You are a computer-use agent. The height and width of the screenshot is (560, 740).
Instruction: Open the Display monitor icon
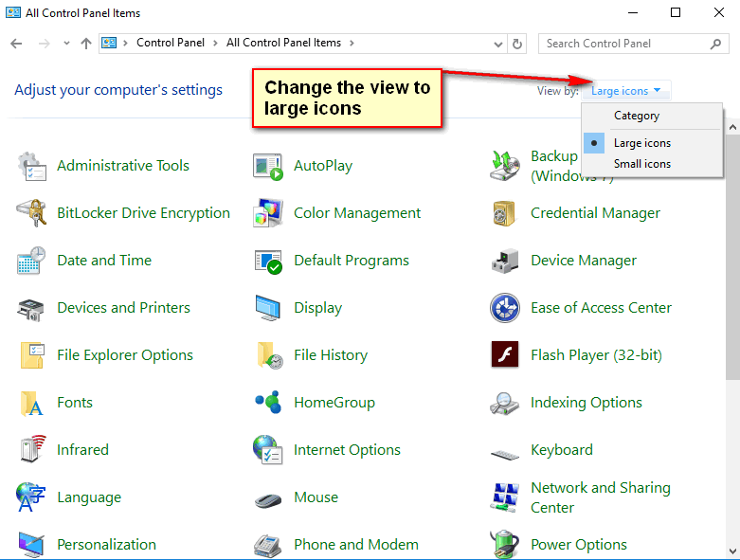tap(267, 308)
